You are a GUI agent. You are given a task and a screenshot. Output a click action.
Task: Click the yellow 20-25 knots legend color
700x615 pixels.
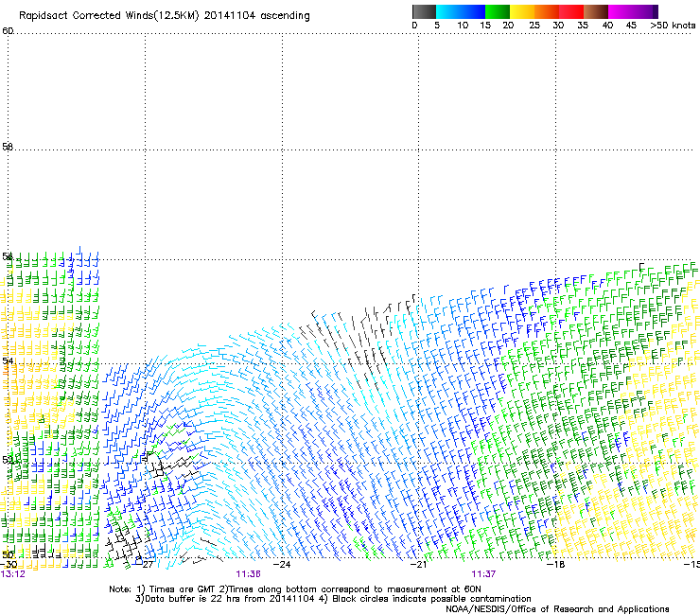click(x=522, y=11)
